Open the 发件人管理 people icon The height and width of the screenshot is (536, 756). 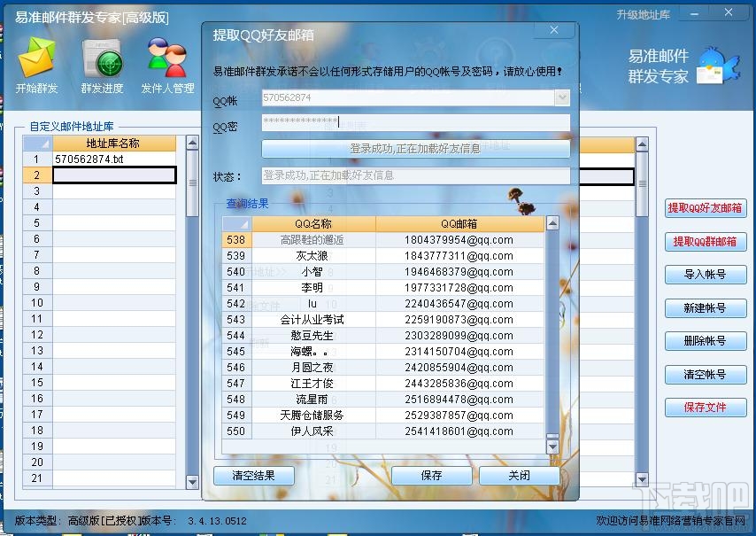point(167,58)
